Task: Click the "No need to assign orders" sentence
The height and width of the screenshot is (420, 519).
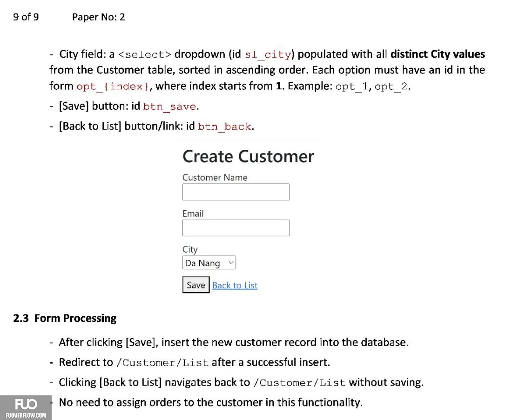Action: click(211, 402)
